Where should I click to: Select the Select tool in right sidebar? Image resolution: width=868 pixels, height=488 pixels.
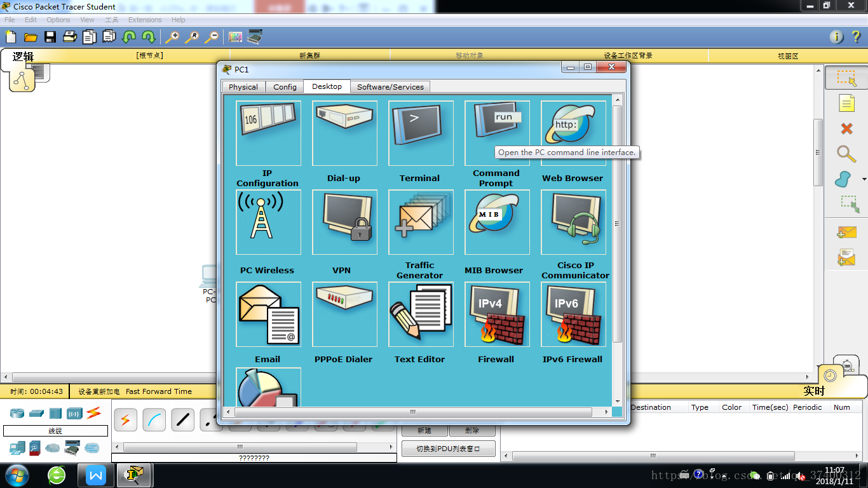click(x=846, y=78)
